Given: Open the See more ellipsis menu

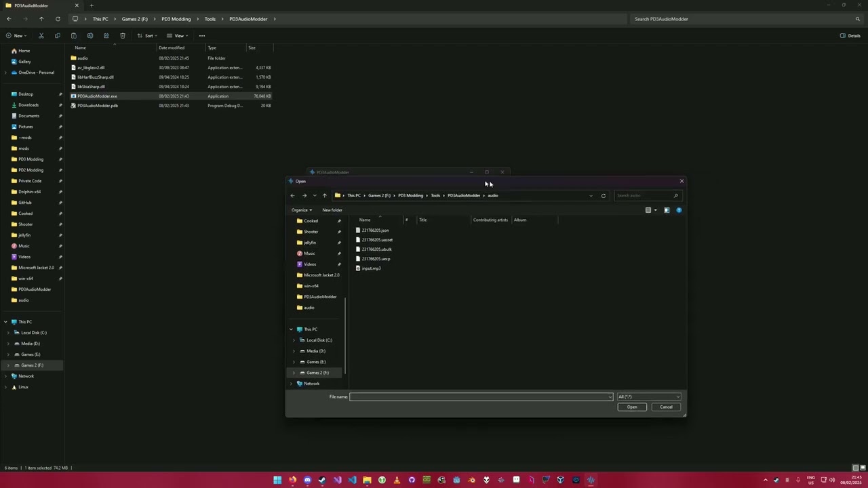Looking at the screenshot, I should pyautogui.click(x=201, y=36).
